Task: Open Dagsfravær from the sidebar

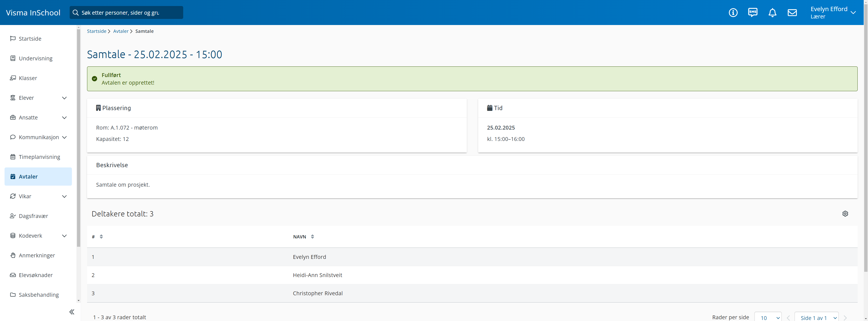Action: pos(33,216)
